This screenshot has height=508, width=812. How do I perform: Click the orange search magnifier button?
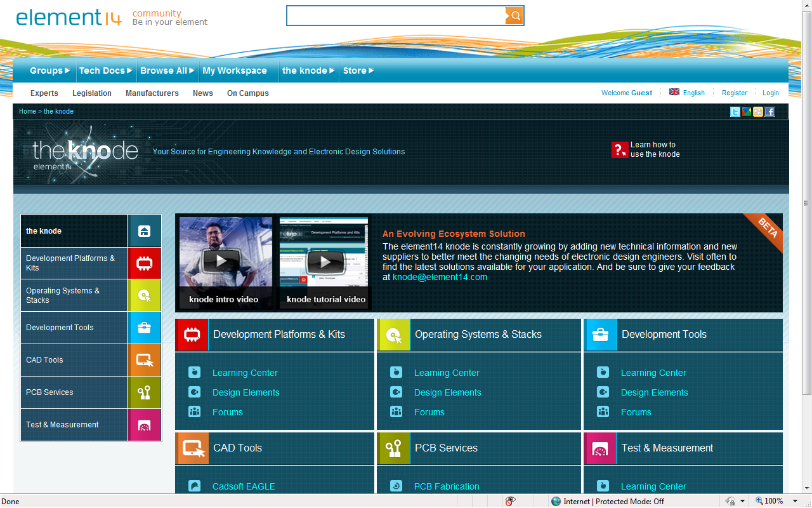[514, 16]
